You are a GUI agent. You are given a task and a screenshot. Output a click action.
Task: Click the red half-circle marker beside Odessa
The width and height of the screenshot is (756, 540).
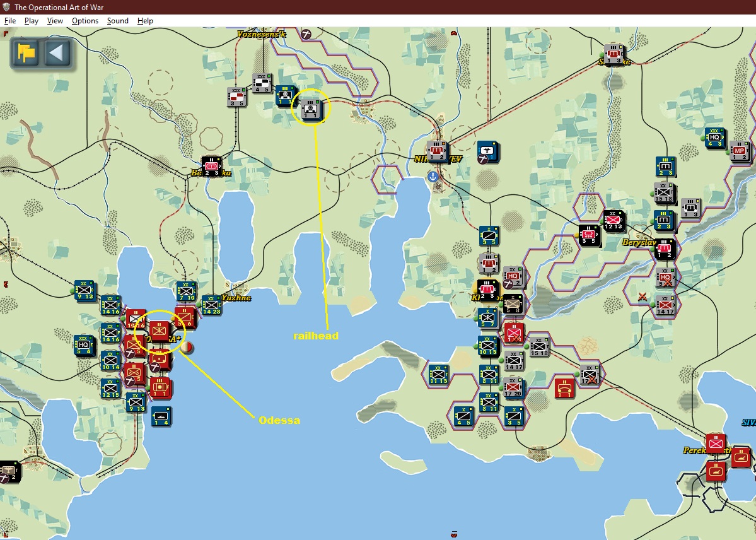(x=188, y=347)
